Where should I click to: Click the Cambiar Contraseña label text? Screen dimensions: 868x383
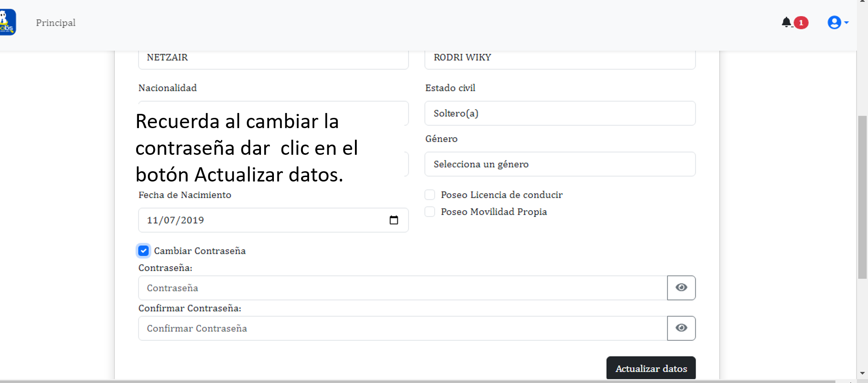(x=200, y=251)
